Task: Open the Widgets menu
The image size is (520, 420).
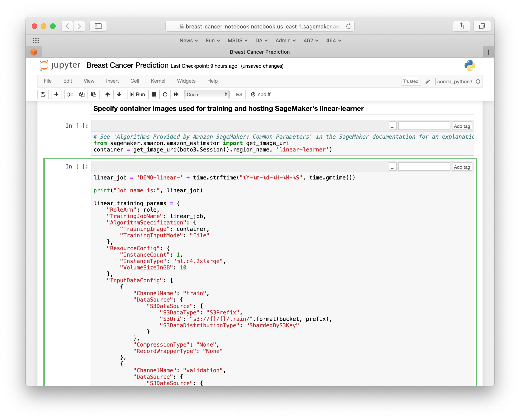Action: coord(186,81)
